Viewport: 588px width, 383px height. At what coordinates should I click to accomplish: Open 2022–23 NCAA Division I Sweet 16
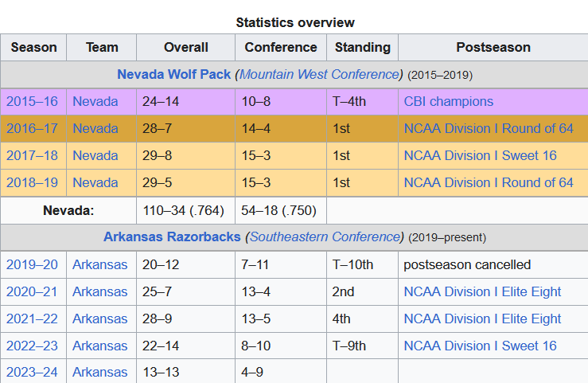click(480, 346)
